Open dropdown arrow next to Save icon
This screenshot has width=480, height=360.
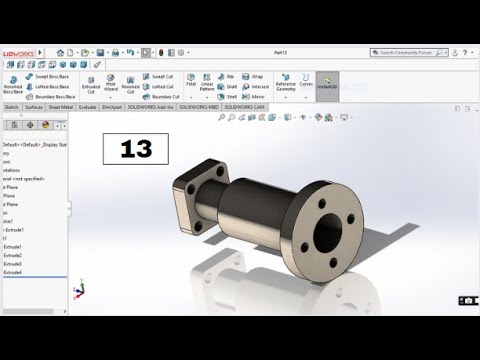point(107,53)
